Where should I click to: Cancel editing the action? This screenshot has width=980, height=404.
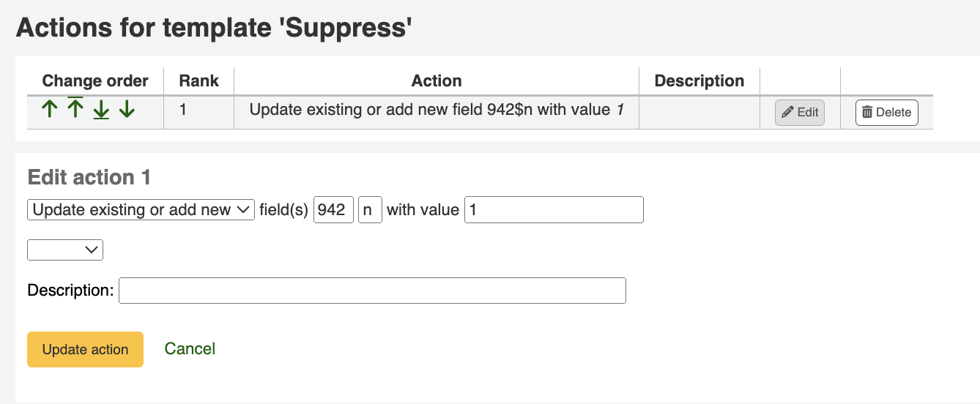click(190, 349)
